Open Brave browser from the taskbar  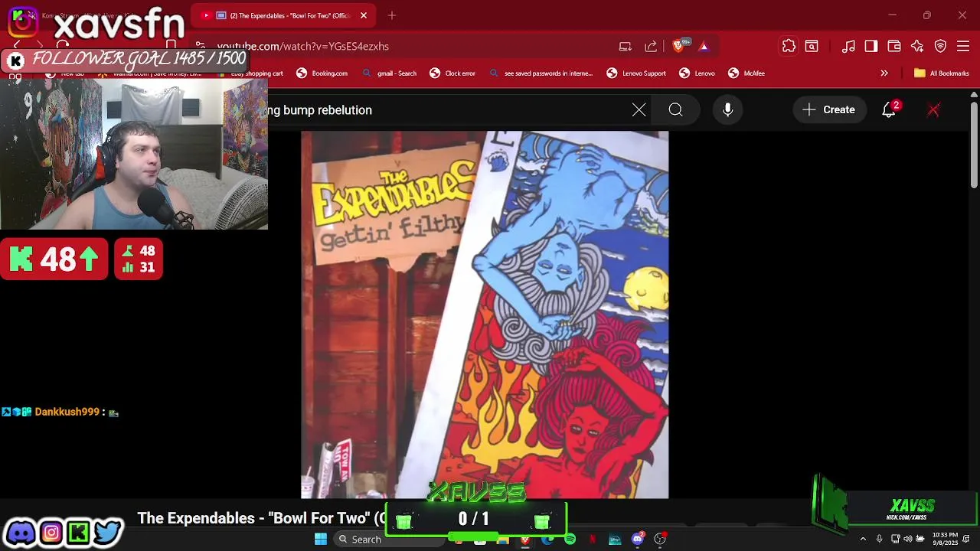click(525, 540)
